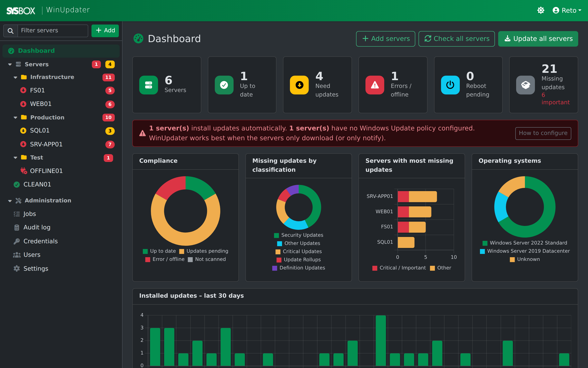This screenshot has width=588, height=368.
Task: Click the WEB01 red status icon
Action: (x=23, y=104)
